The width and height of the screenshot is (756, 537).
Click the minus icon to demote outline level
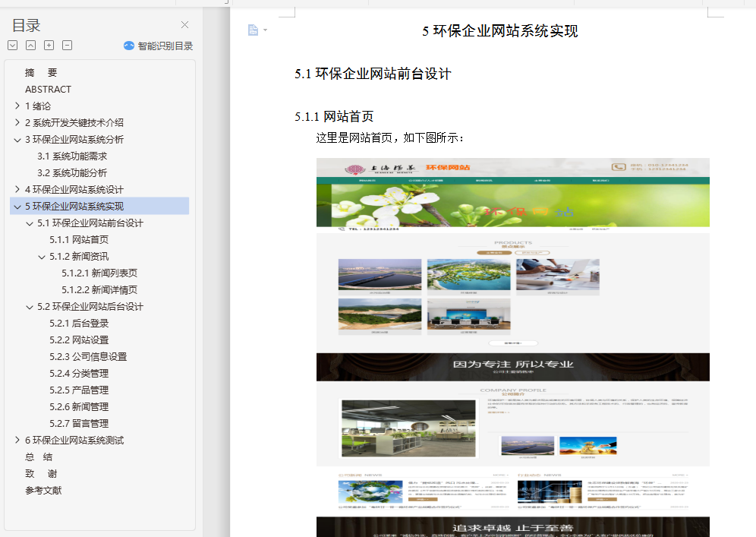click(68, 46)
